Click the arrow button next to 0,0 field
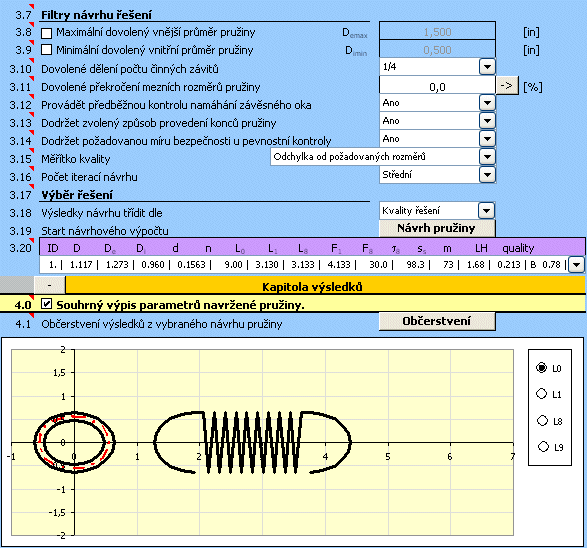 tap(507, 86)
